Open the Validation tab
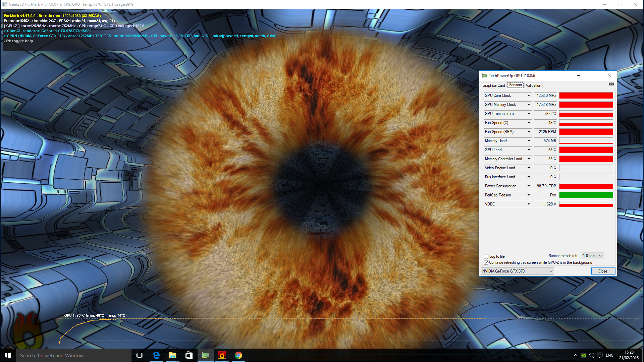Viewport: 644px width, 362px height. (x=533, y=85)
